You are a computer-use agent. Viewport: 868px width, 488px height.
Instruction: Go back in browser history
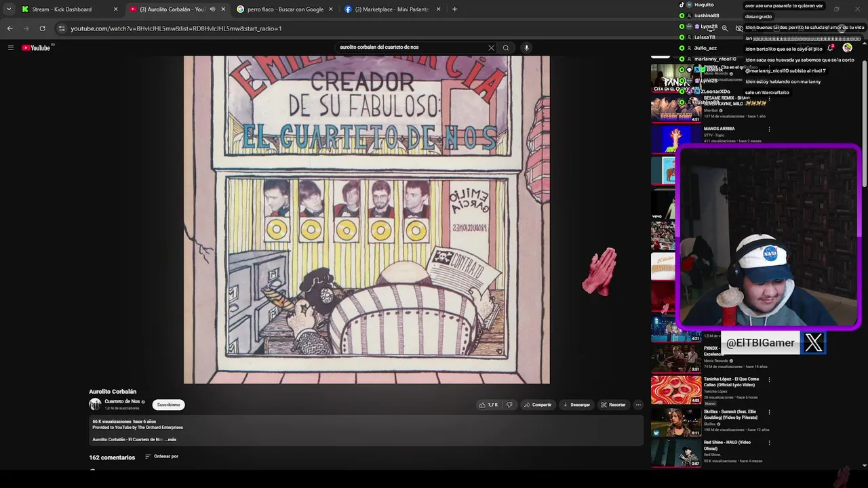coord(9,28)
